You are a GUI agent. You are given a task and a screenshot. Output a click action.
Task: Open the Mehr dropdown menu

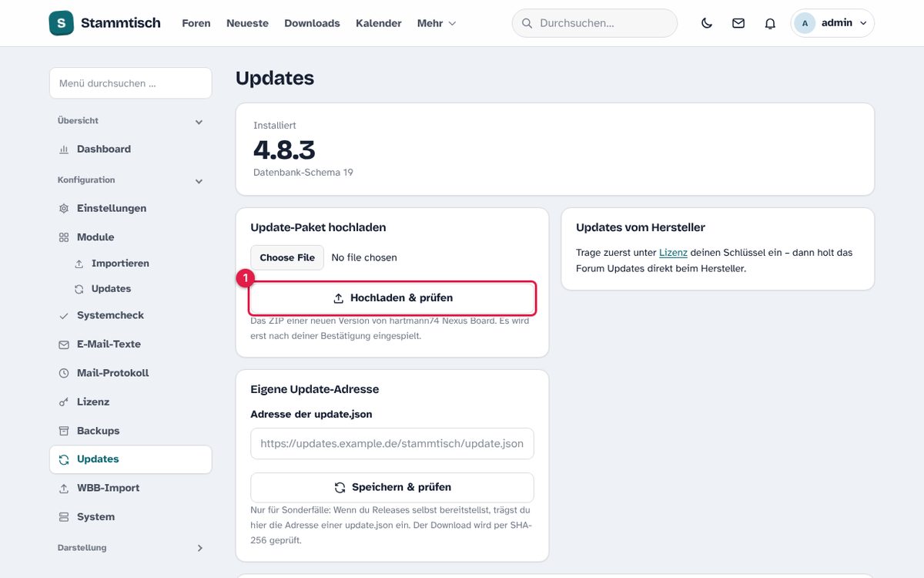pyautogui.click(x=437, y=23)
